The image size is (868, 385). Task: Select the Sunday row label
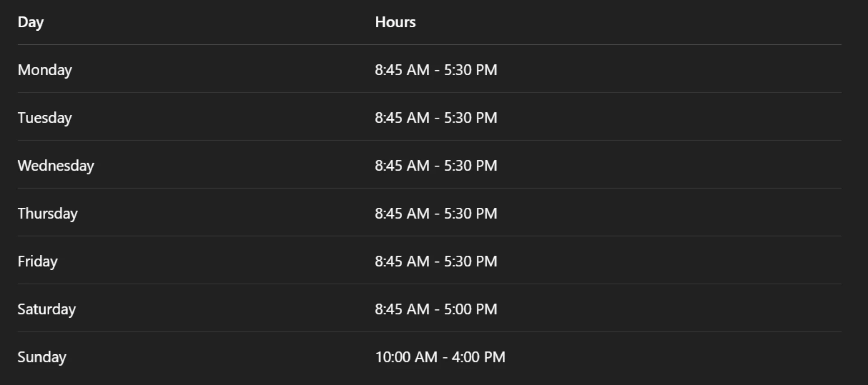pos(42,357)
